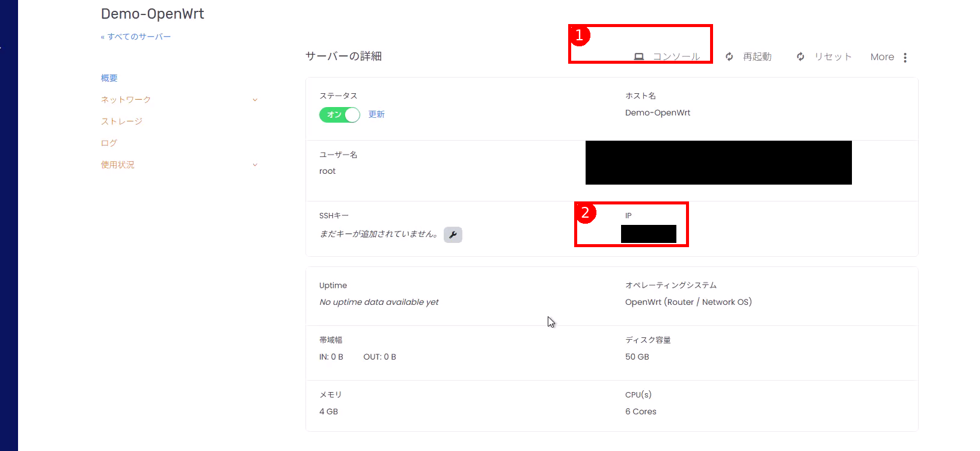The height and width of the screenshot is (451, 980).
Task: Toggle the server status オン switch
Action: point(339,114)
